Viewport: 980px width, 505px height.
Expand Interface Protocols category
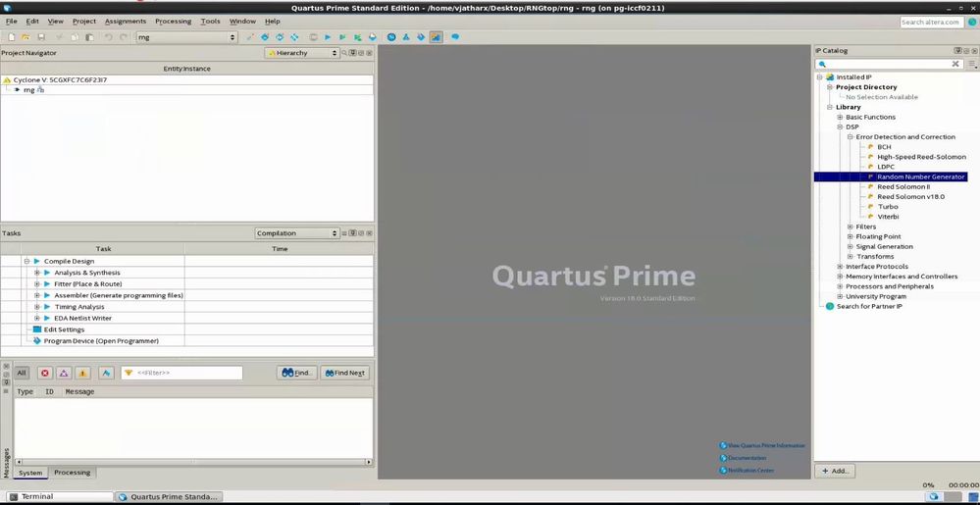click(840, 267)
